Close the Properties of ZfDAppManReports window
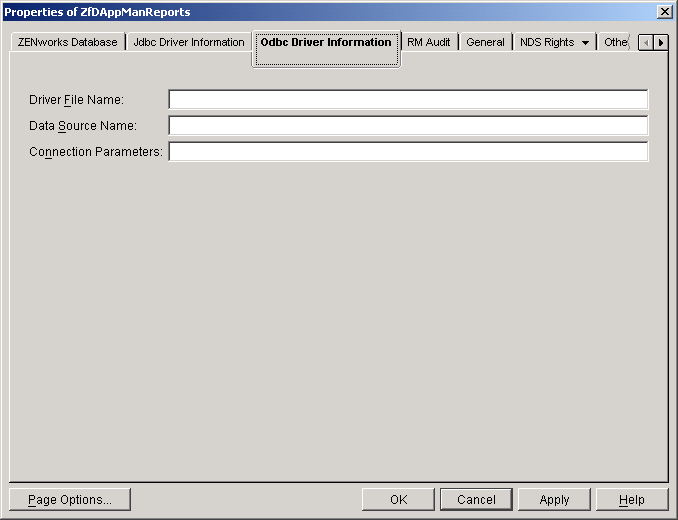 pos(664,12)
